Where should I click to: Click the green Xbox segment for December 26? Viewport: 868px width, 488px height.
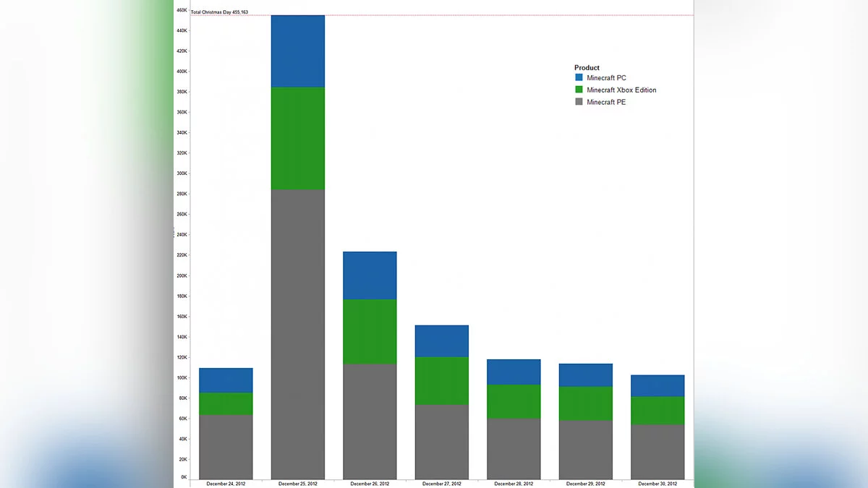click(370, 331)
